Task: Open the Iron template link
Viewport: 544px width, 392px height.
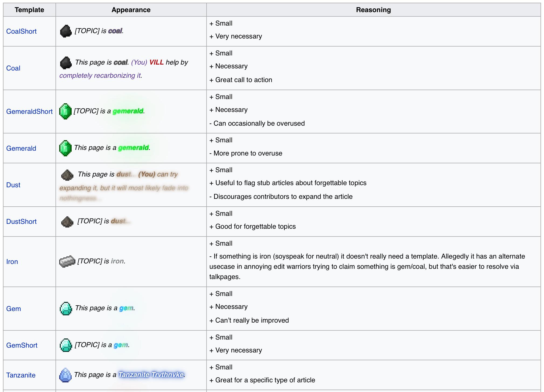Action: [12, 262]
